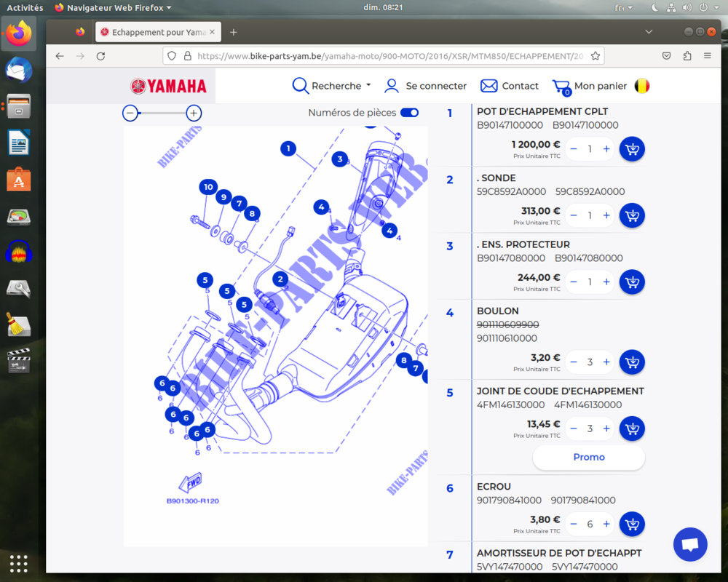Select the Echappement pour Yamaha tab

158,32
